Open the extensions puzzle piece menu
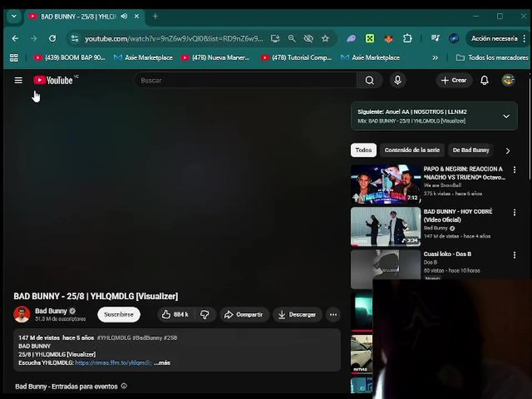Image resolution: width=532 pixels, height=399 pixels. pyautogui.click(x=407, y=39)
